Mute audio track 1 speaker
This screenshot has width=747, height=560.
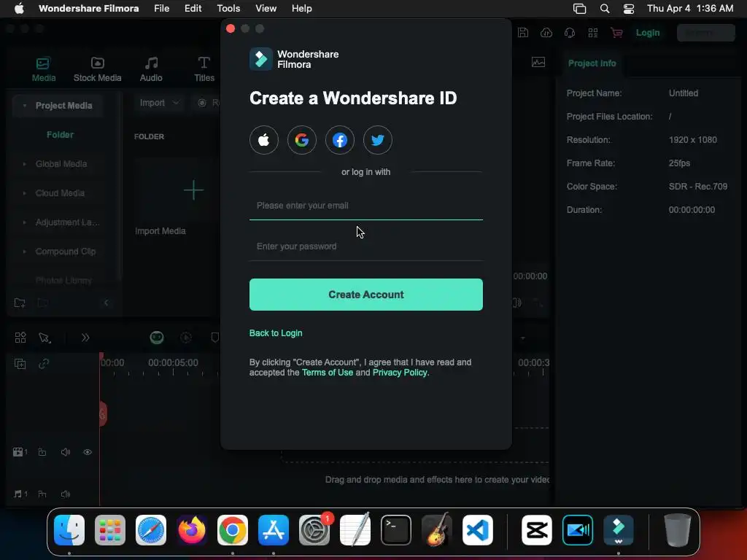(66, 494)
